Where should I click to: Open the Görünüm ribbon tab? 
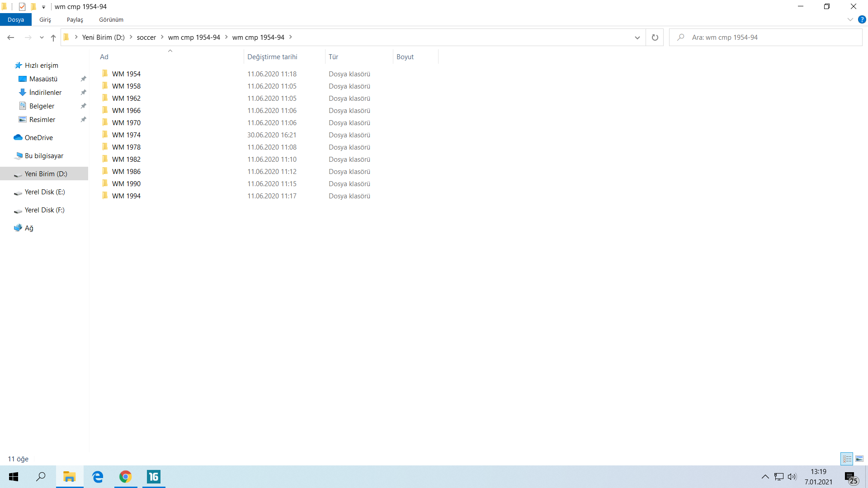pyautogui.click(x=111, y=19)
